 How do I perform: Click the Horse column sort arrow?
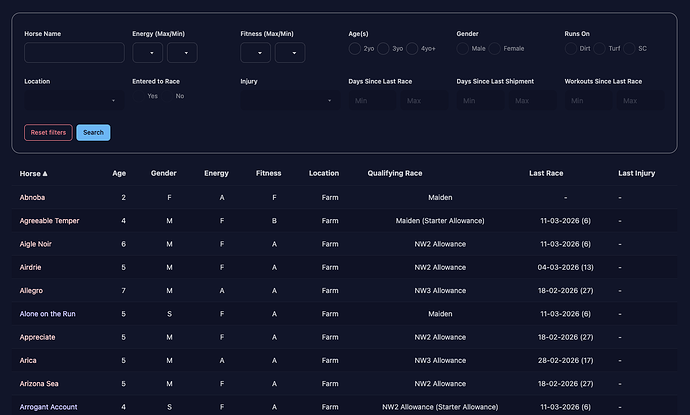click(x=44, y=173)
